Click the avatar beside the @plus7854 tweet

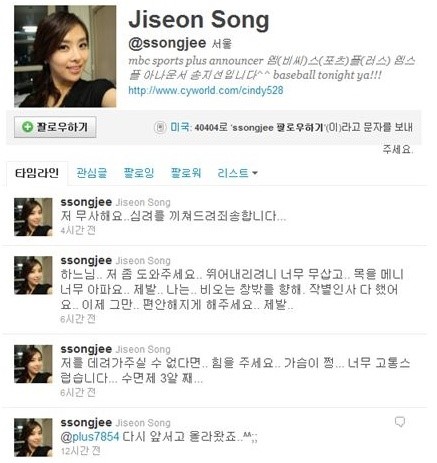[33, 437]
